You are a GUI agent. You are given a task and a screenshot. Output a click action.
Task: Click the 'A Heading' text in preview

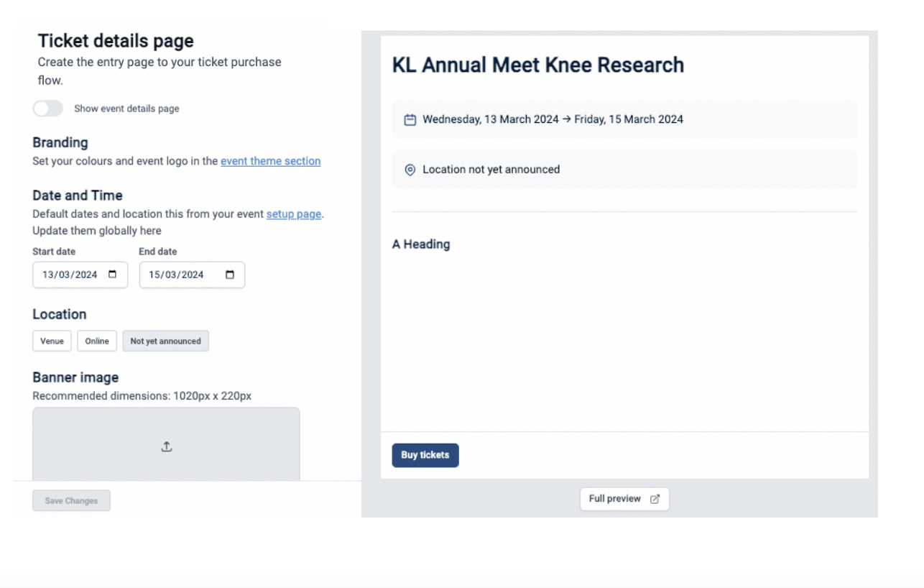[x=421, y=244]
